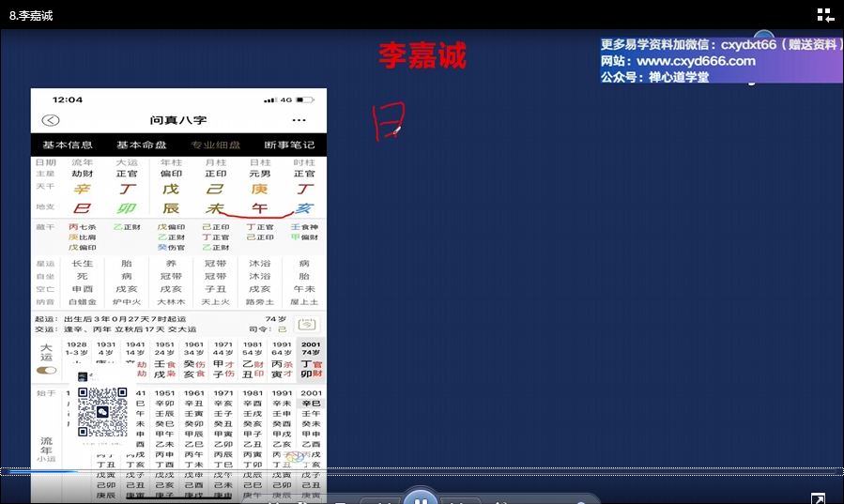The width and height of the screenshot is (844, 504).
Task: Select the 1951 24岁 壬戌 大运 column
Action: 164,359
